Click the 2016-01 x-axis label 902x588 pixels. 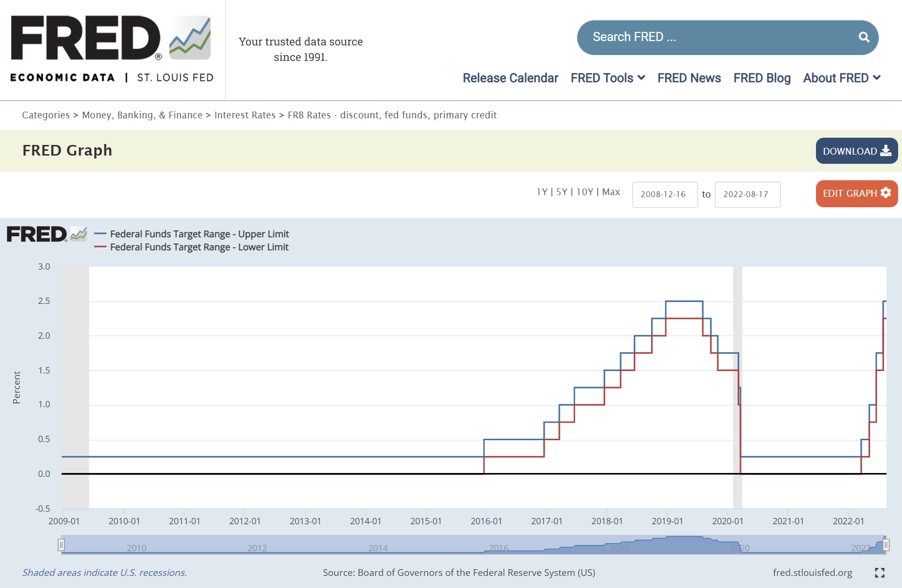(486, 521)
